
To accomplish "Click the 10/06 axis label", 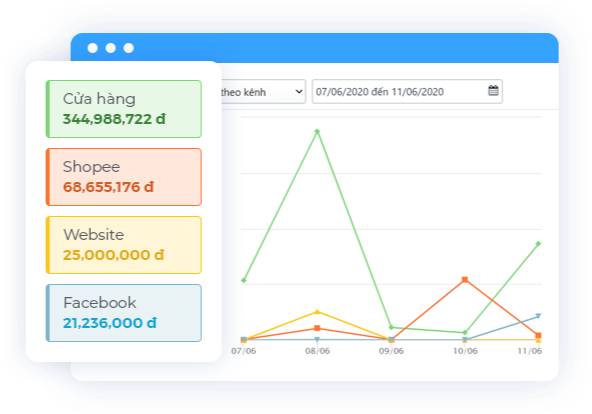I will coord(465,351).
